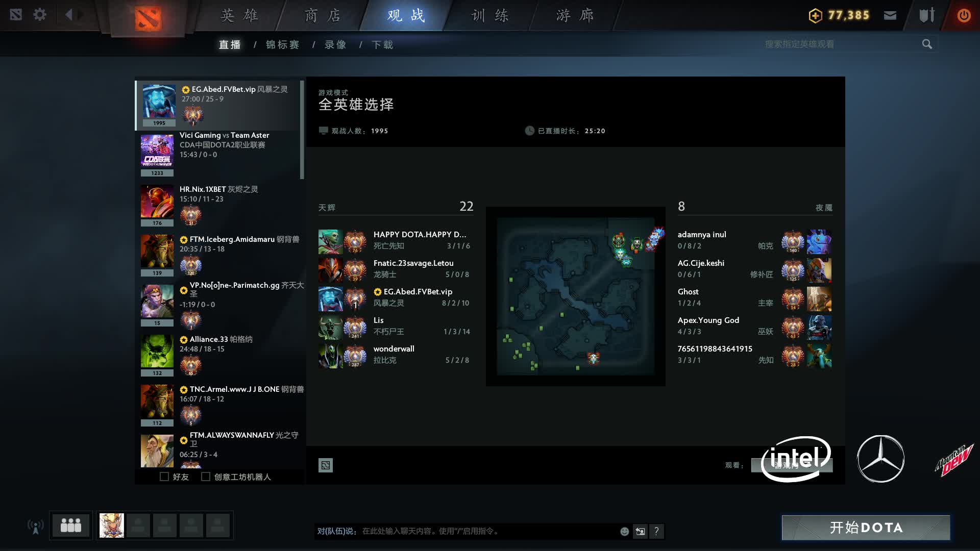Open the armory shield icon
Screen dimensions: 980x551
927,15
